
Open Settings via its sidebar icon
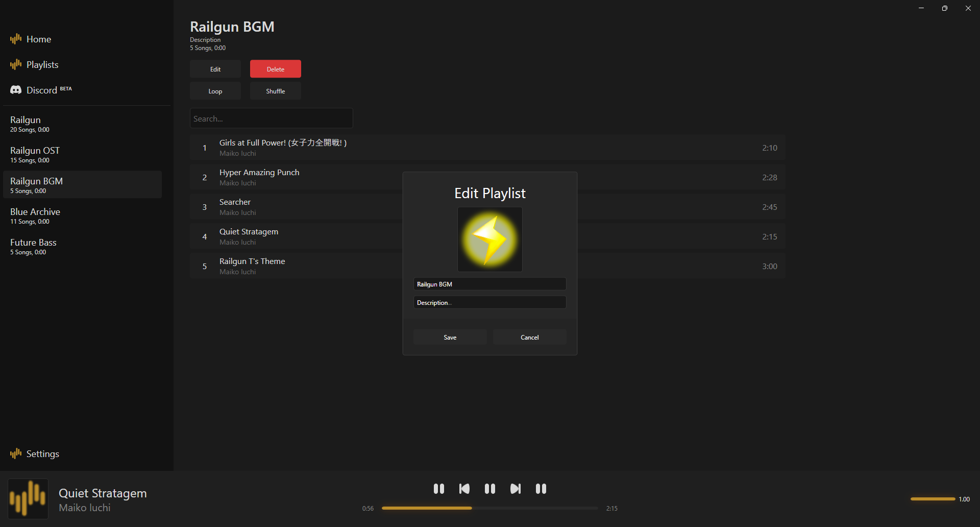pos(16,453)
